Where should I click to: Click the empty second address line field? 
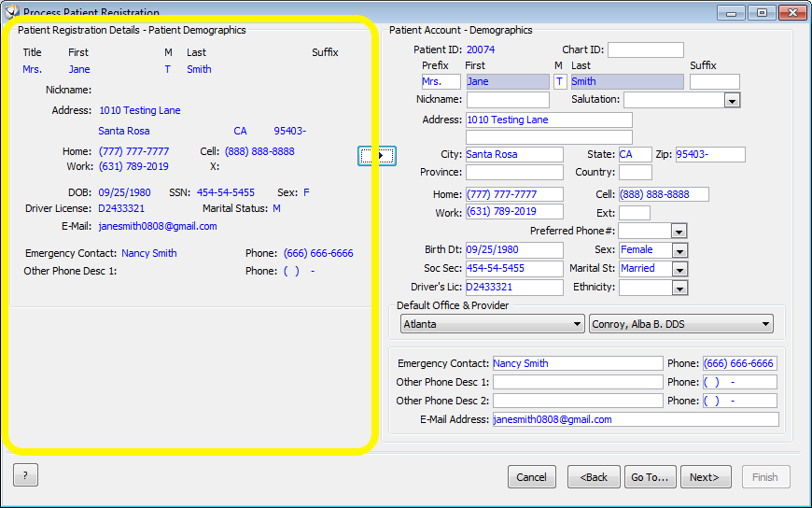pos(549,137)
